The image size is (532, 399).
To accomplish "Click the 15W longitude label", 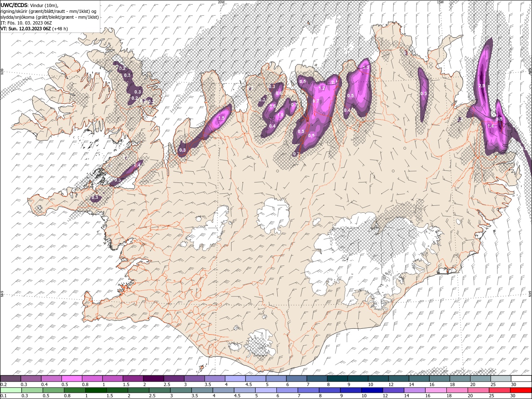I will click(440, 2).
